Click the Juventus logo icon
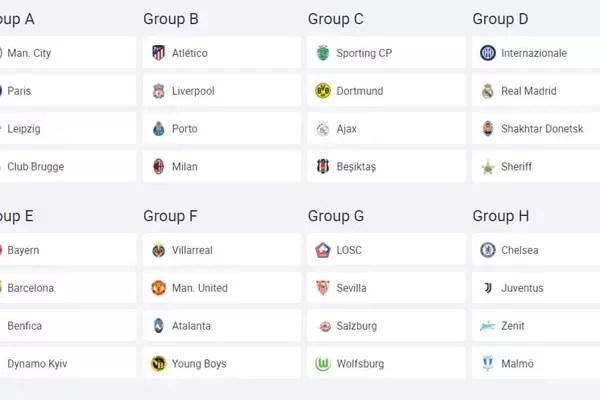This screenshot has height=400, width=600. point(487,288)
